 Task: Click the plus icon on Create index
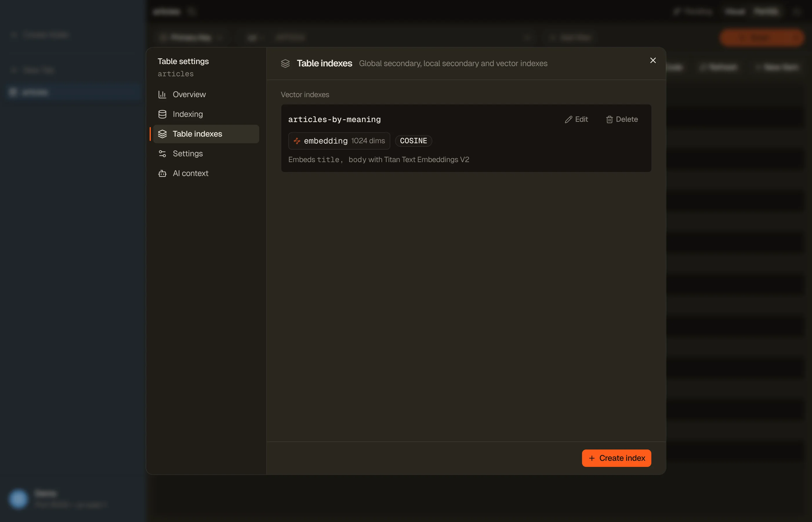[592, 458]
